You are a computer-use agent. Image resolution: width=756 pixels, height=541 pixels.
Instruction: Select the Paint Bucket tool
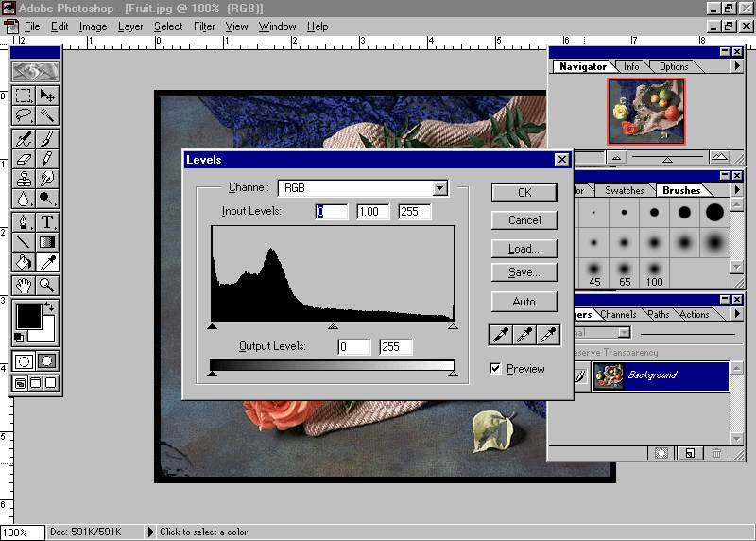click(x=23, y=262)
